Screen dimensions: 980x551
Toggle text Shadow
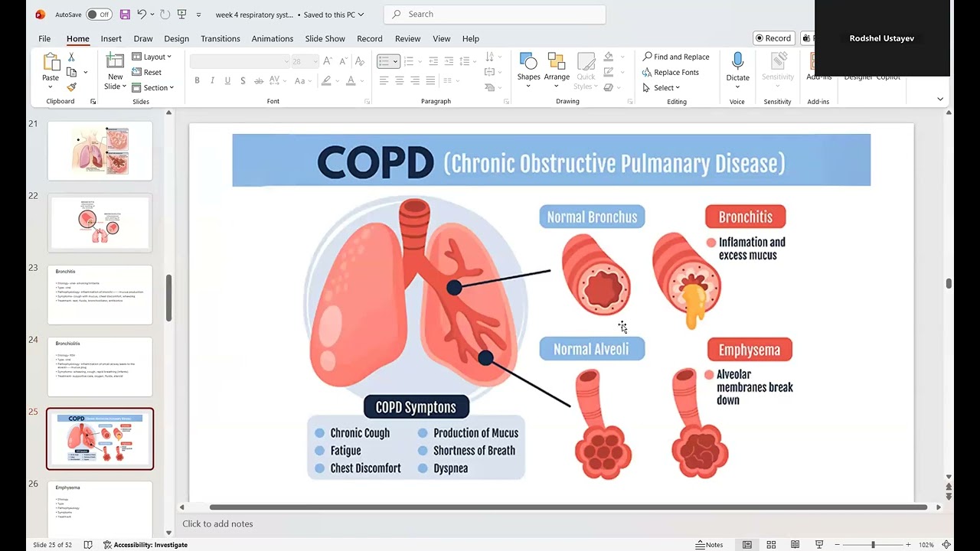pos(243,80)
